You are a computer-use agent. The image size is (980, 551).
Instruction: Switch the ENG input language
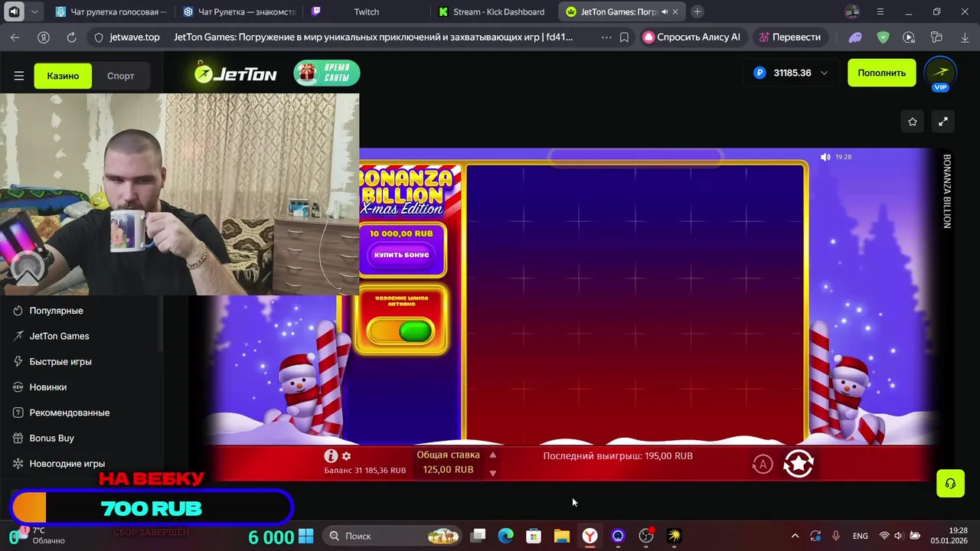(x=861, y=536)
